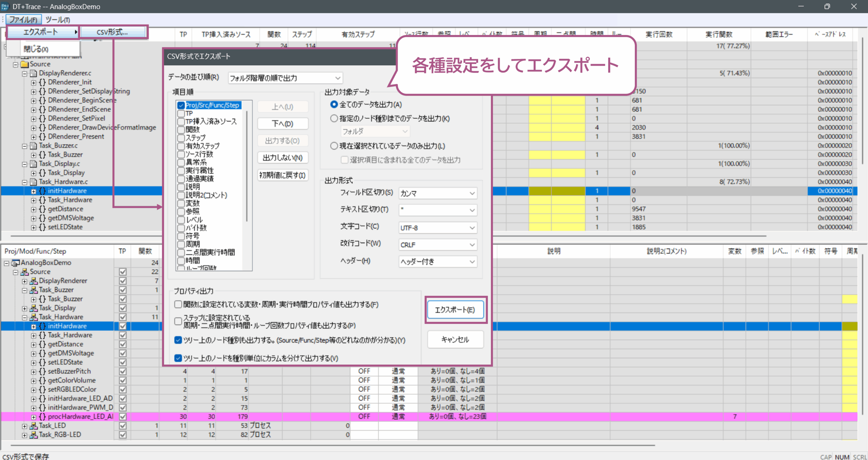Click the Source folder icon in upper tree
The width and height of the screenshot is (868, 460).
tap(24, 64)
